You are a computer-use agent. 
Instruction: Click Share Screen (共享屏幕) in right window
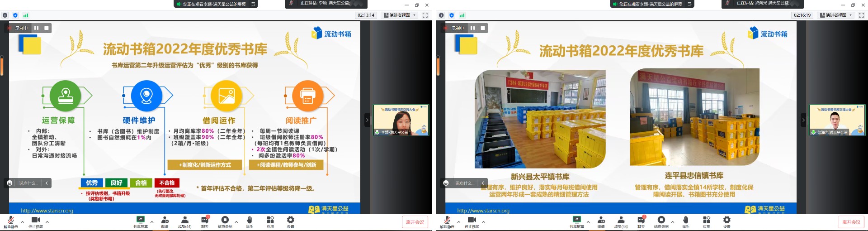pos(577,222)
